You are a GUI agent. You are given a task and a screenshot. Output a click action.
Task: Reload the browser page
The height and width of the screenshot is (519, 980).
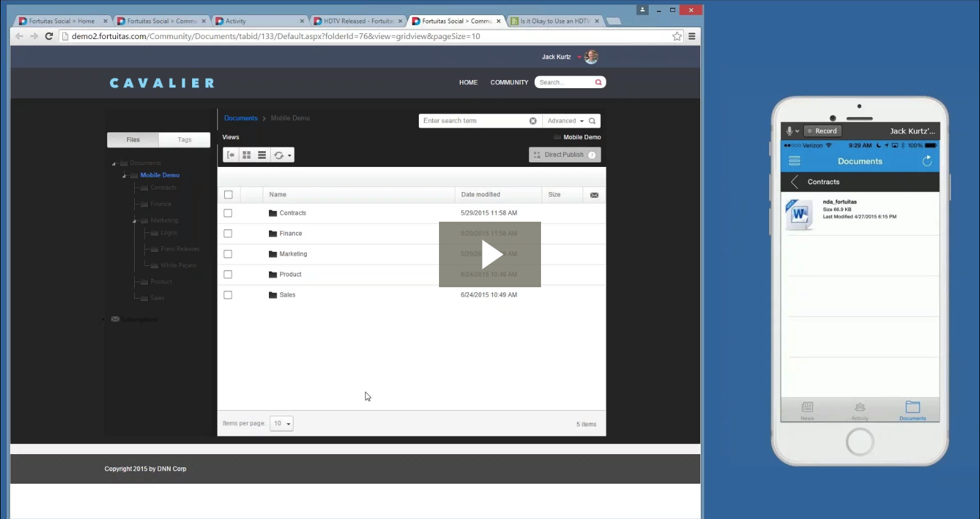click(48, 36)
